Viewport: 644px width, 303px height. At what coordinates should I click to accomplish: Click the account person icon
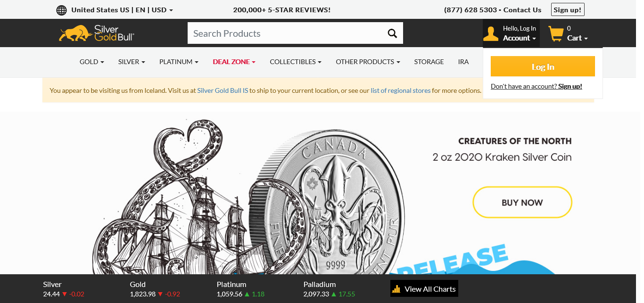[491, 33]
